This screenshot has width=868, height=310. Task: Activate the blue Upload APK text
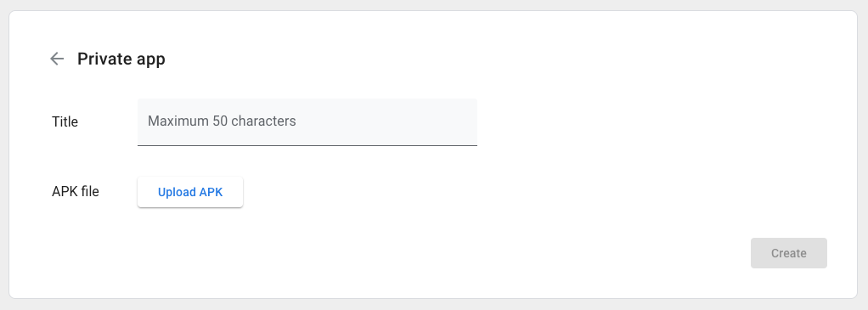click(x=190, y=192)
